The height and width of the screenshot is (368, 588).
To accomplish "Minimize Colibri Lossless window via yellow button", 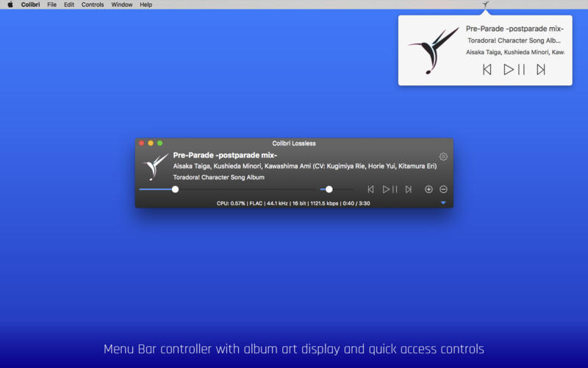I will (151, 143).
